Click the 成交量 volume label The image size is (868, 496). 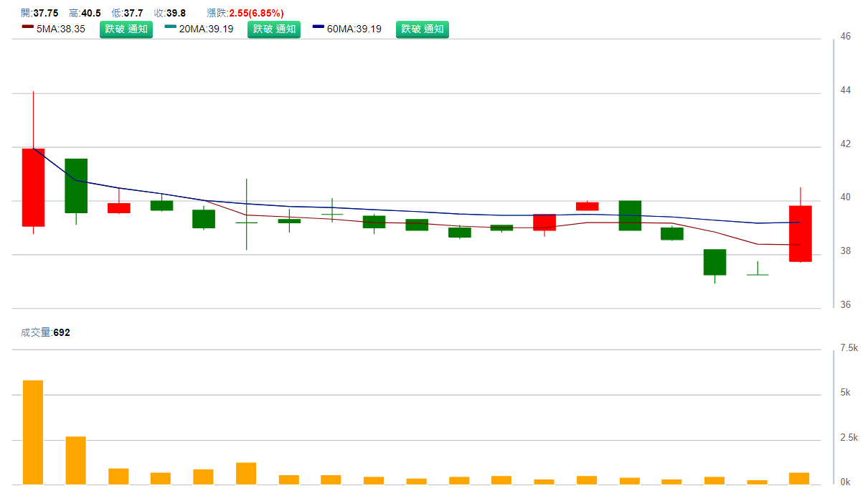36,332
